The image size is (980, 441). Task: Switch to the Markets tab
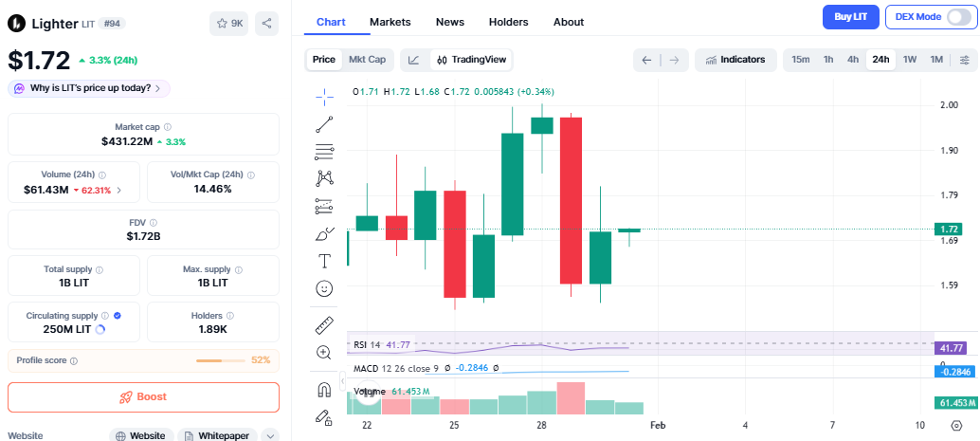[390, 22]
